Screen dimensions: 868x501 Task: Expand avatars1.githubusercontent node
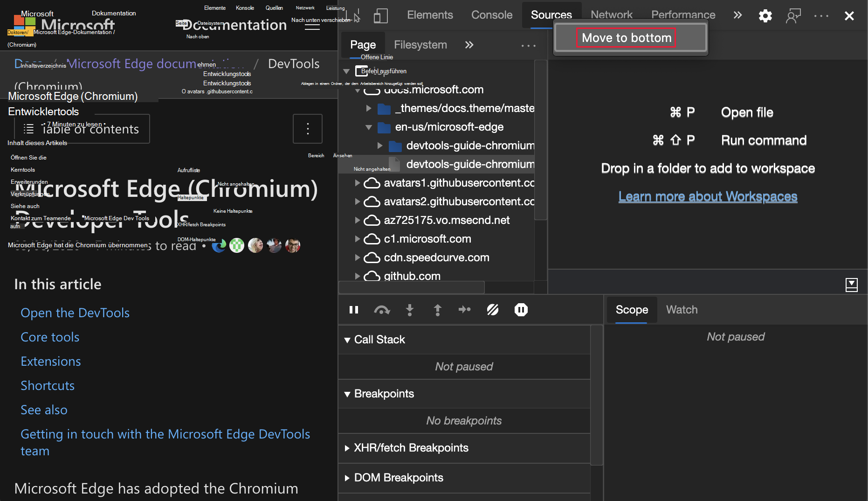point(358,183)
